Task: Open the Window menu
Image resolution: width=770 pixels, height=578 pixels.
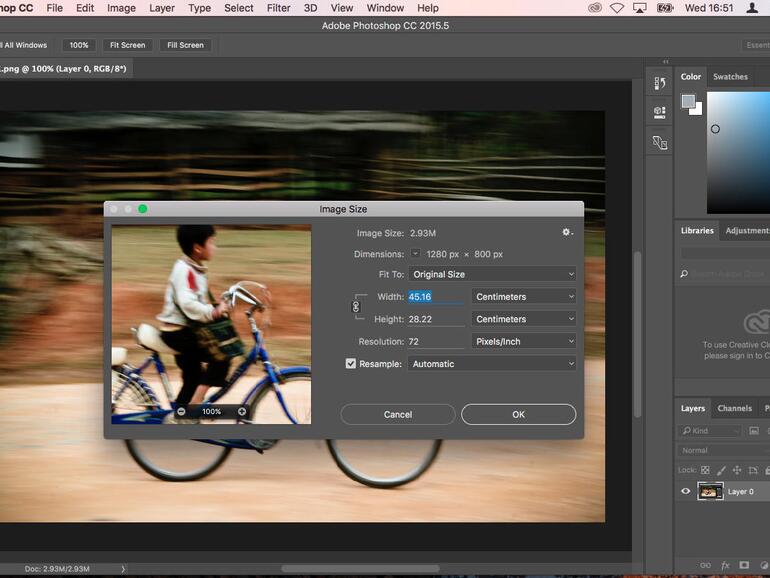Action: click(385, 8)
